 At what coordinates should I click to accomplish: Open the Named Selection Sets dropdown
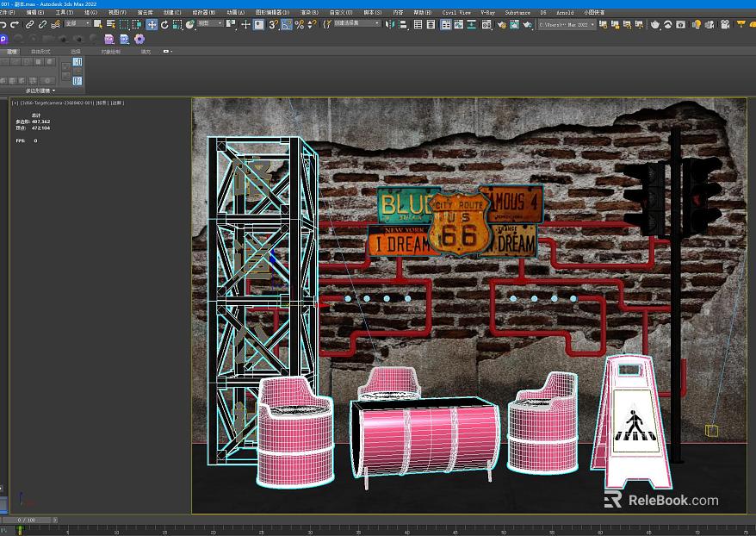pyautogui.click(x=356, y=23)
